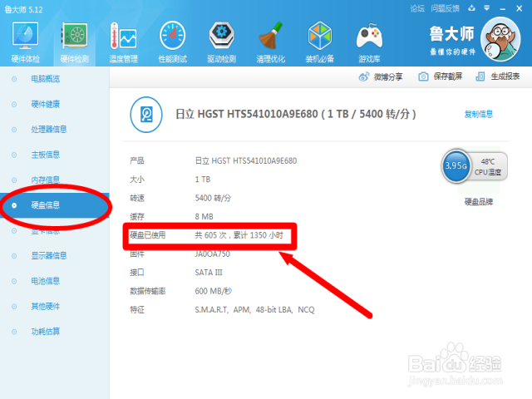The width and height of the screenshot is (532, 399).
Task: Click the 共 605 次，累计 1350 小时 usage text
Action: (239, 235)
